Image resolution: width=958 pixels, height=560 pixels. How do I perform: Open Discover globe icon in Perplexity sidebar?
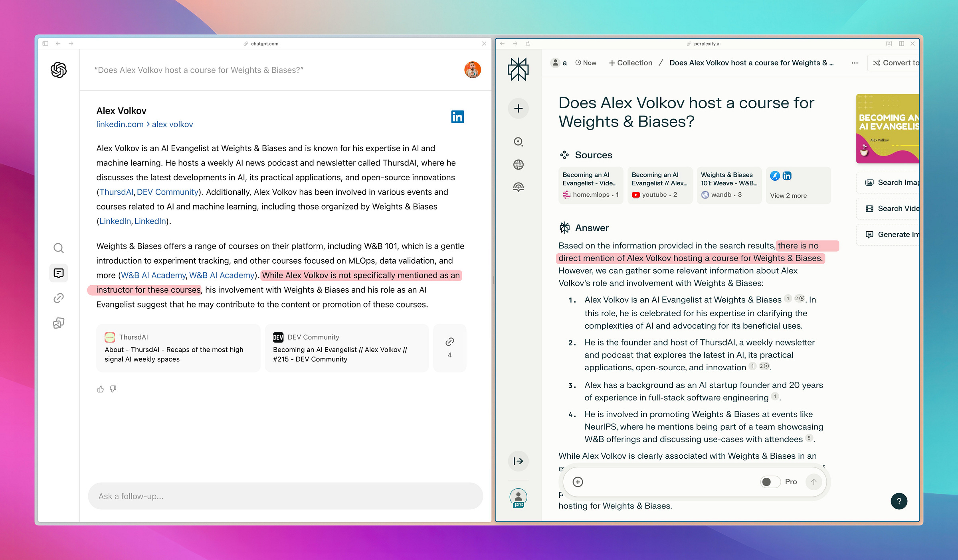518,164
